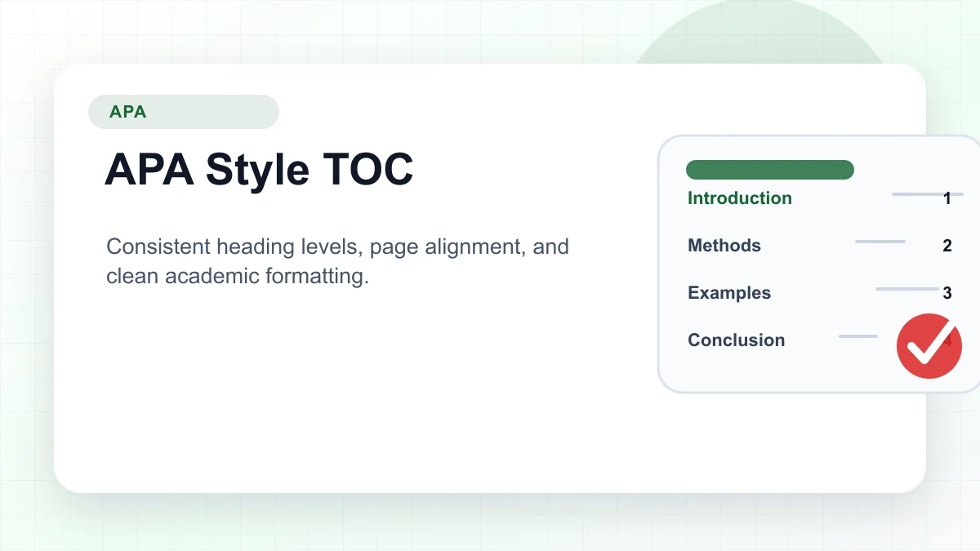The width and height of the screenshot is (980, 551).
Task: Click page number 3 beside Examples
Action: (x=947, y=293)
